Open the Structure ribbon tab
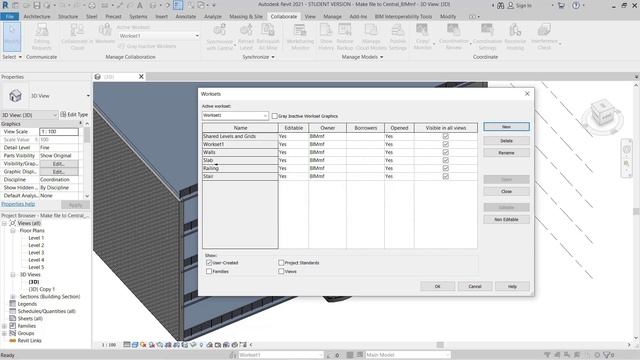This screenshot has width=640, height=360. click(68, 17)
